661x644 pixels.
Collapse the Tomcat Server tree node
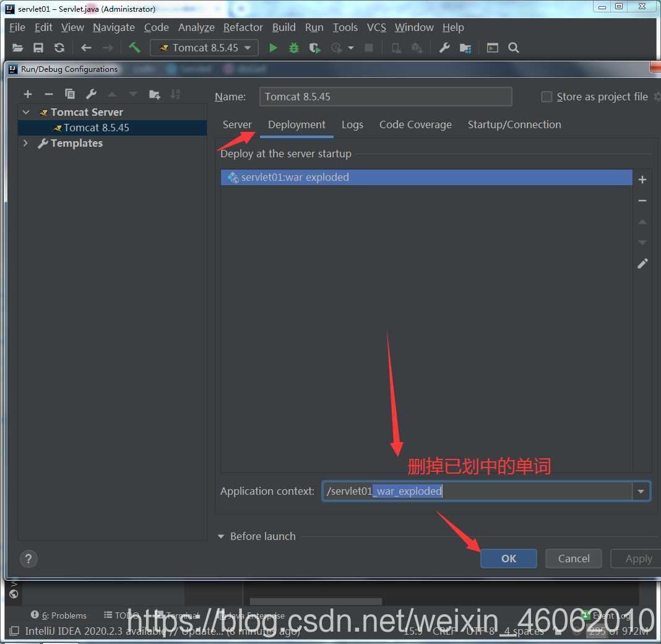click(x=26, y=112)
